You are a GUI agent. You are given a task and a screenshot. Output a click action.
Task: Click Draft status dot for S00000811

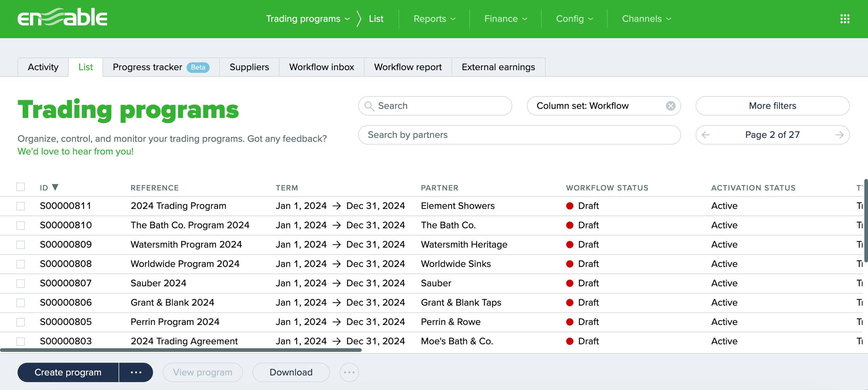tap(570, 206)
